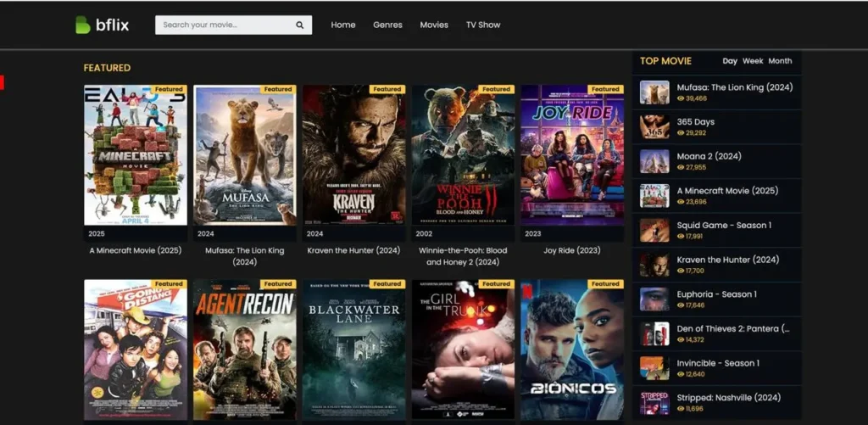Viewport: 868px width, 425px height.
Task: Click the Search your movie field
Action: [233, 25]
